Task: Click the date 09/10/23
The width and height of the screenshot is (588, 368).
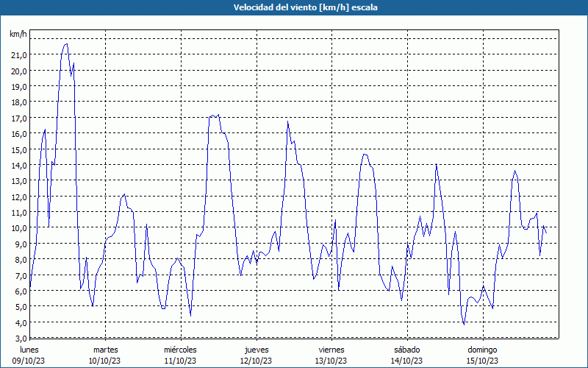Action: 29,361
